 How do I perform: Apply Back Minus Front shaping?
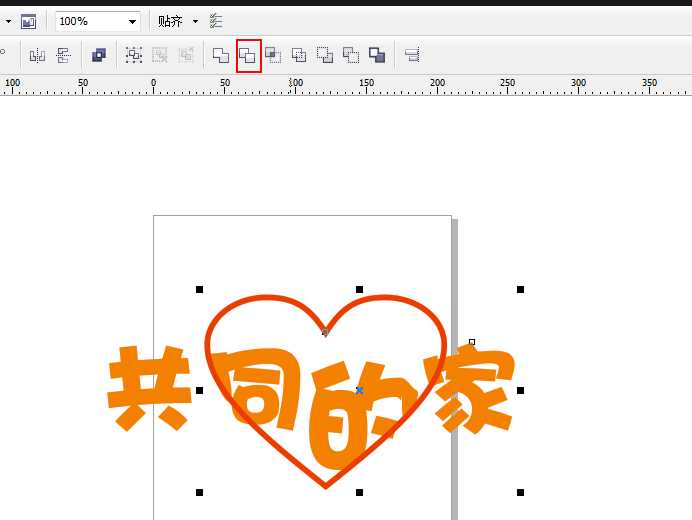click(351, 55)
